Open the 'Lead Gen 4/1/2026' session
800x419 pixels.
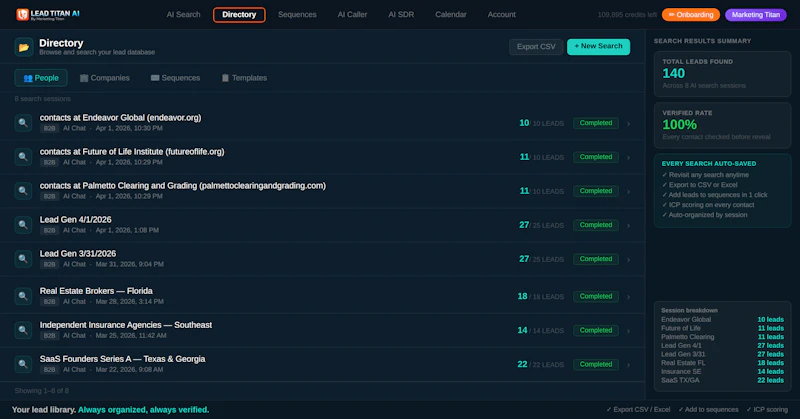click(76, 220)
